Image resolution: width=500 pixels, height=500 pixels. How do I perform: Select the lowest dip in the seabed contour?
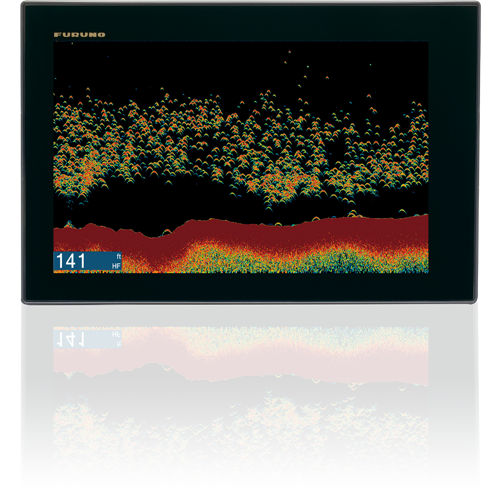(152, 236)
